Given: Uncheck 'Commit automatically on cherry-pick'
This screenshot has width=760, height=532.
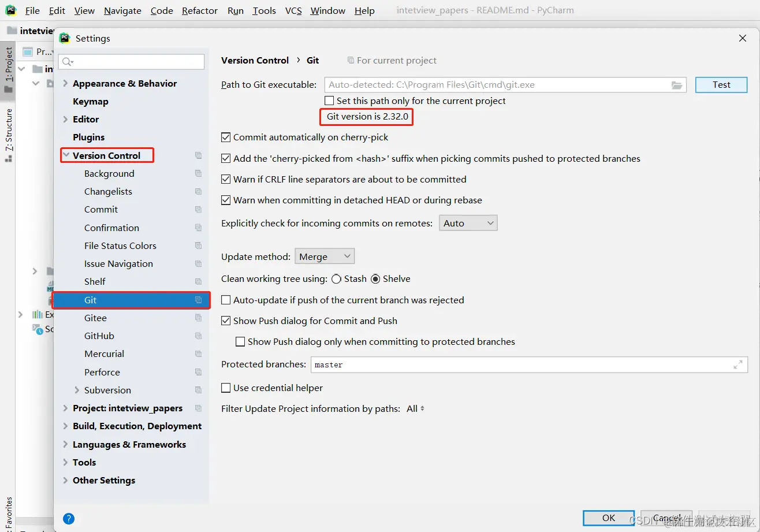Looking at the screenshot, I should (226, 137).
